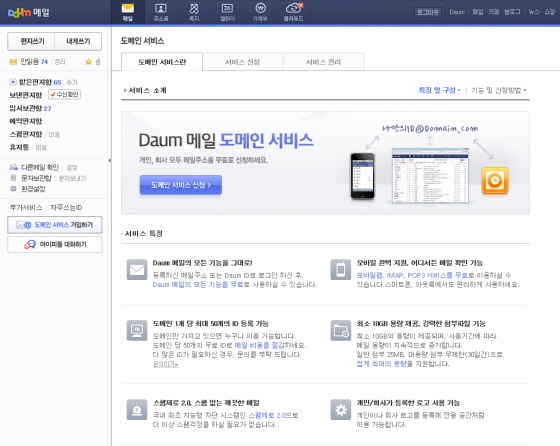This screenshot has height=446, width=560.
Task: Show starred mail via star icon
Action: tap(88, 62)
